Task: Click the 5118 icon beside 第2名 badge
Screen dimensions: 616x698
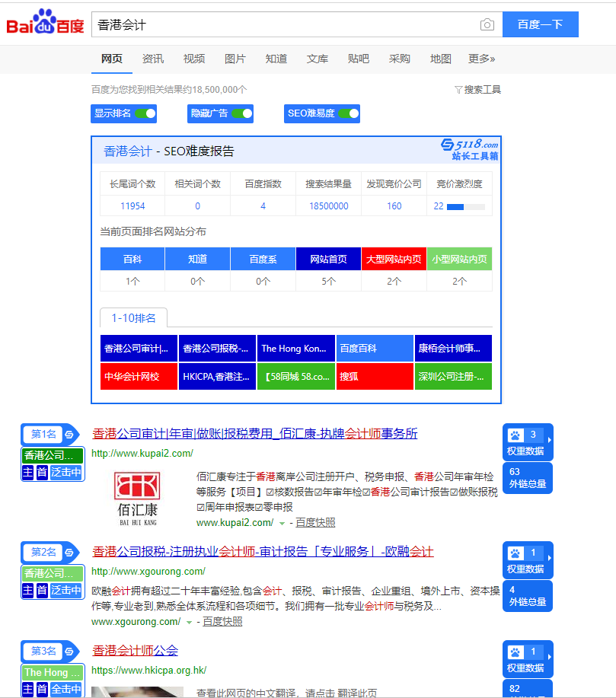Action: 69,553
